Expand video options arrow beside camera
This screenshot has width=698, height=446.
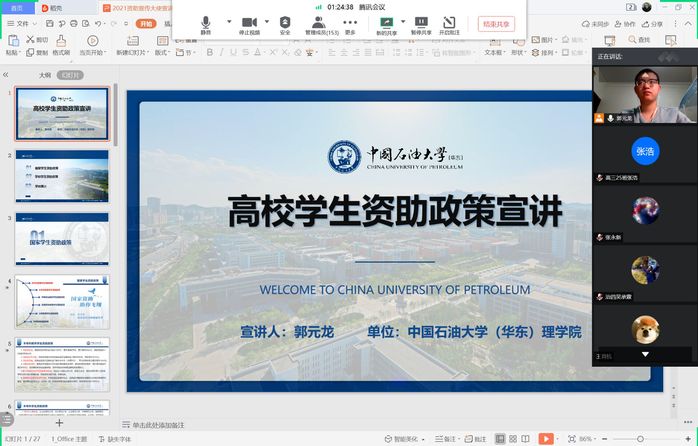coord(268,21)
